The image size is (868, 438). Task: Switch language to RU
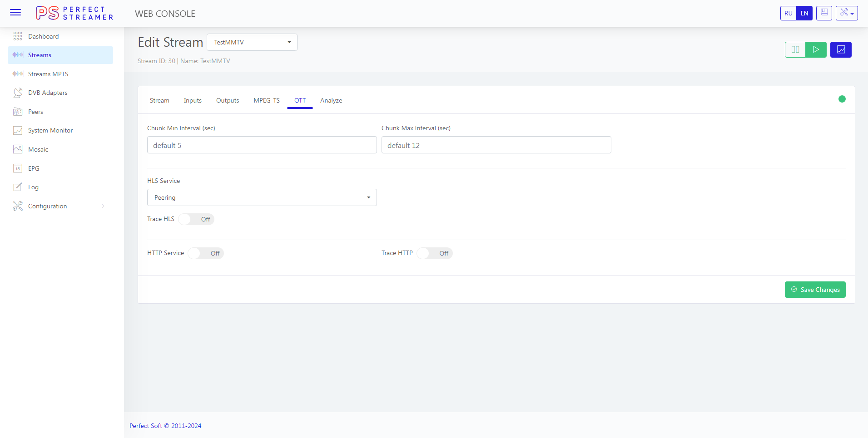788,13
